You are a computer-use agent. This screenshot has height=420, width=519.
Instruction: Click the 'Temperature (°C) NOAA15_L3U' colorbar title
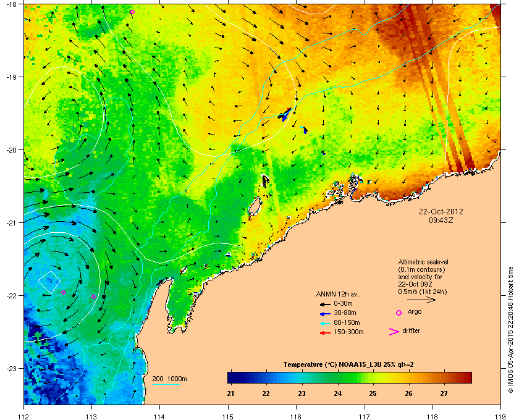pos(348,365)
